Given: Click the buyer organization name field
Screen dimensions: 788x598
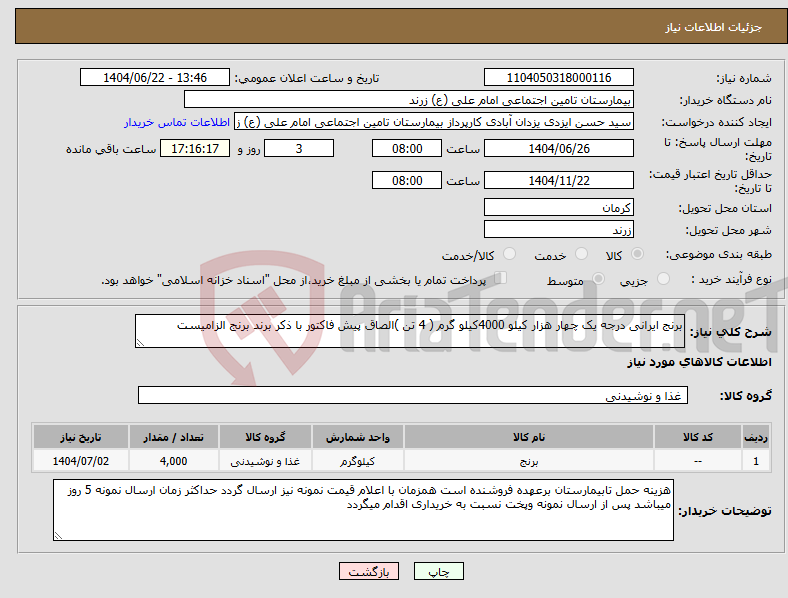Looking at the screenshot, I should [x=409, y=99].
